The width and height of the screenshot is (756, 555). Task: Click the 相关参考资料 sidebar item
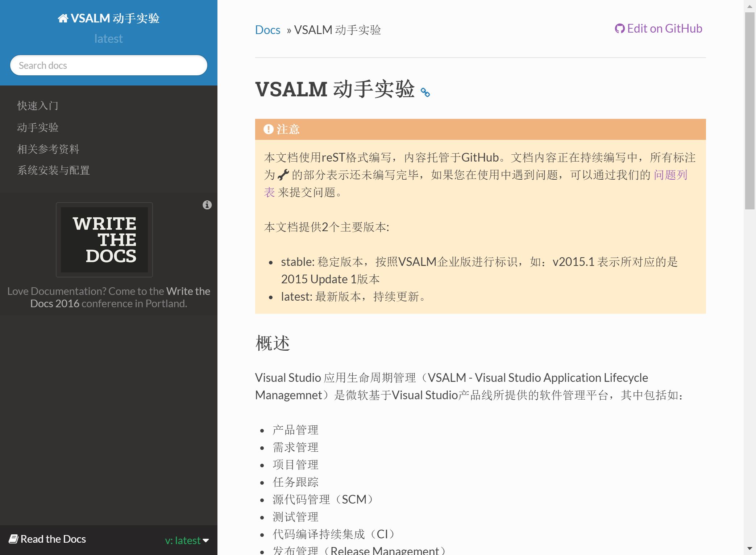tap(48, 149)
